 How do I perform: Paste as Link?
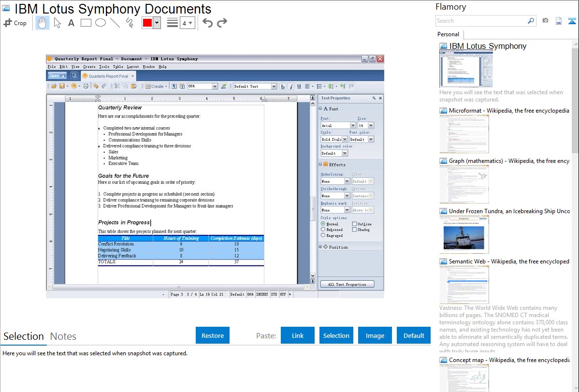point(298,335)
